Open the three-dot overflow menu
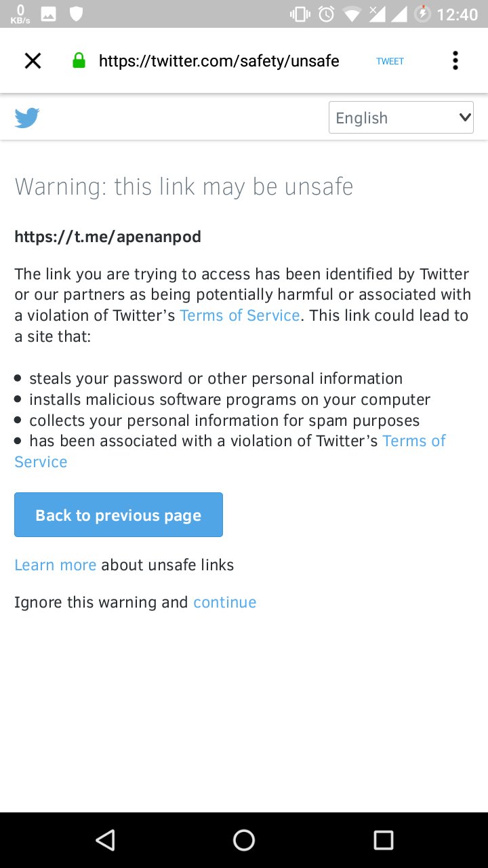 pyautogui.click(x=455, y=61)
